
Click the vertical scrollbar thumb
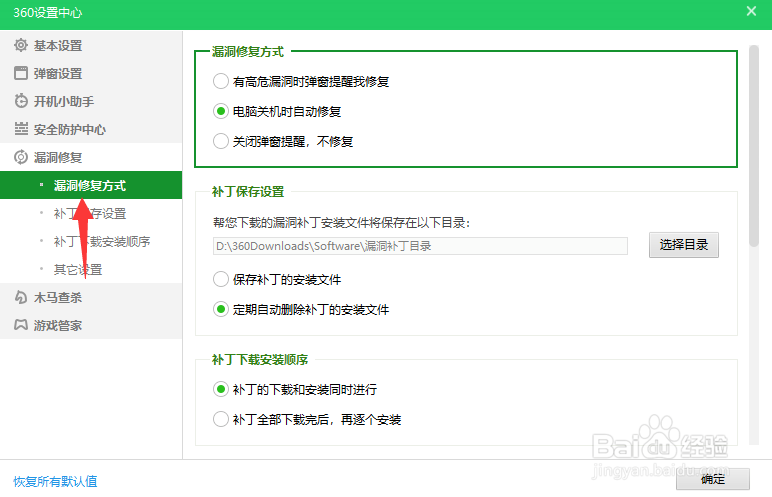[x=754, y=146]
